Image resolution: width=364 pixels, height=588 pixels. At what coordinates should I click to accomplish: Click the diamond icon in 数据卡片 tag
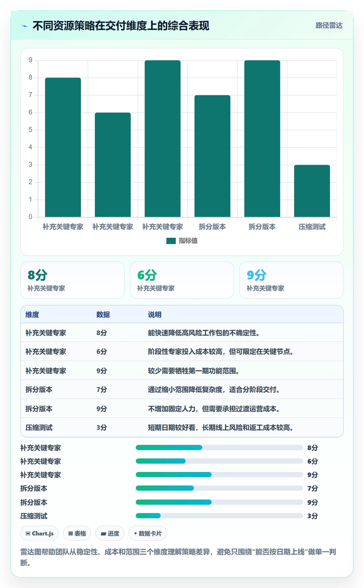[x=135, y=533]
